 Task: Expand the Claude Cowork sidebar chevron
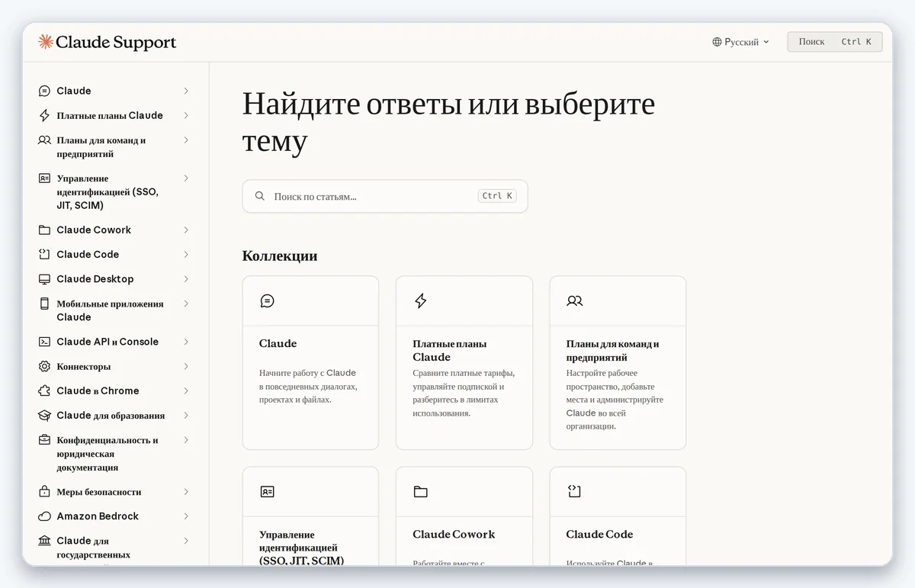(186, 230)
